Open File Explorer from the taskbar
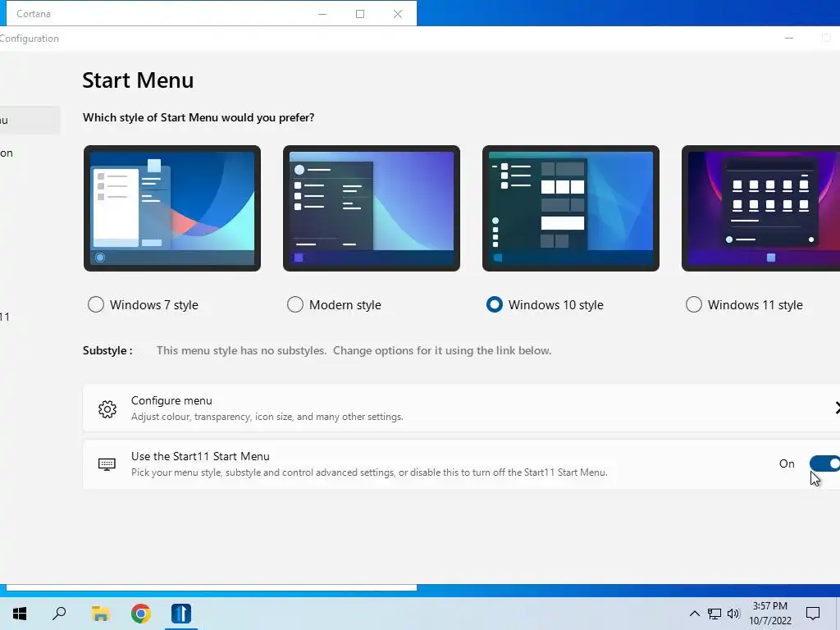Screen dimensions: 840x630 (x=100, y=614)
